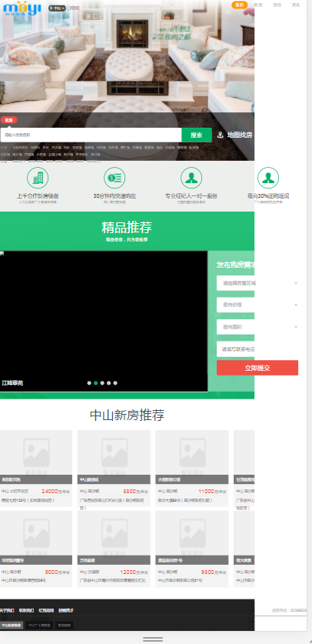This screenshot has height=644, width=312.
Task: Open the 中山 city selector pill
Action: pyautogui.click(x=58, y=8)
